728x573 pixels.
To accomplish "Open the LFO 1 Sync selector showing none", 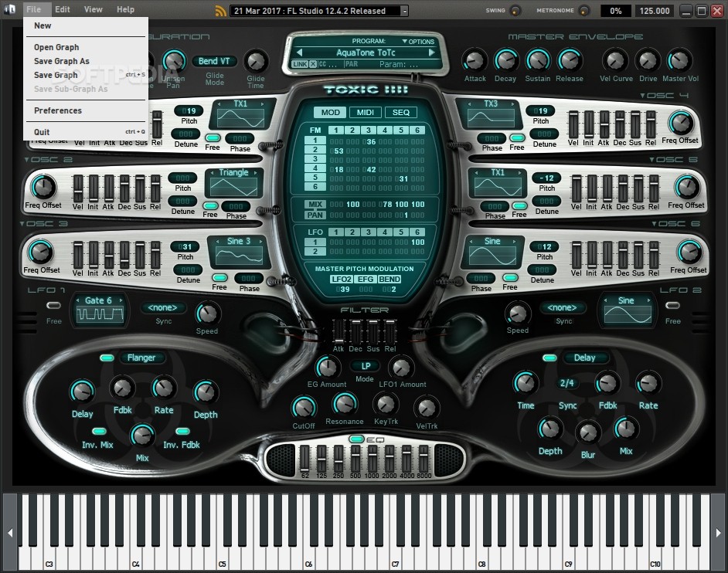I will pos(162,307).
